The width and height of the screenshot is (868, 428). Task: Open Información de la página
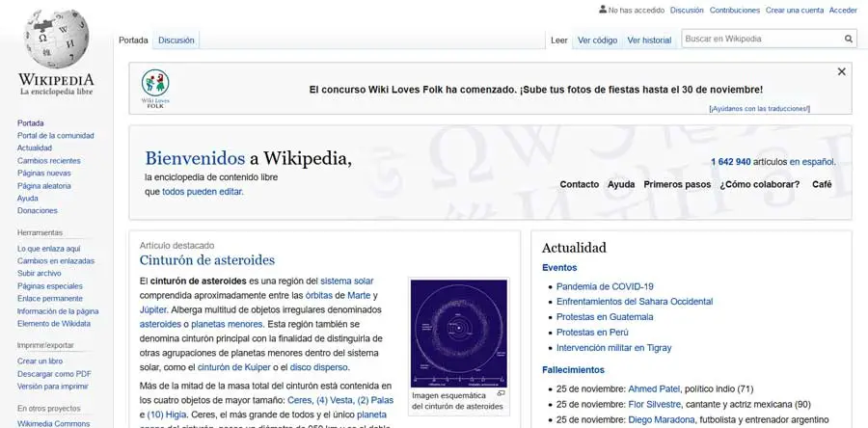pyautogui.click(x=58, y=311)
